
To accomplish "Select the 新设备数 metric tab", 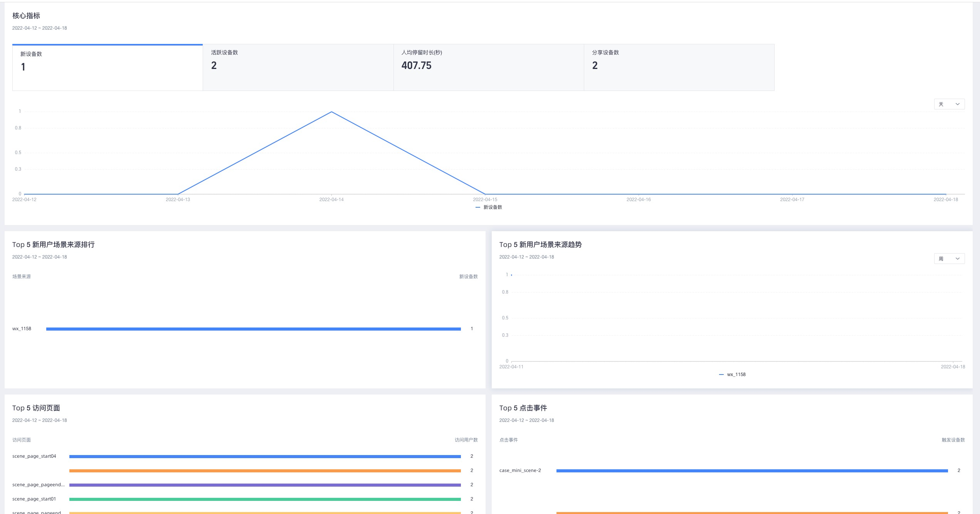I will tap(108, 67).
